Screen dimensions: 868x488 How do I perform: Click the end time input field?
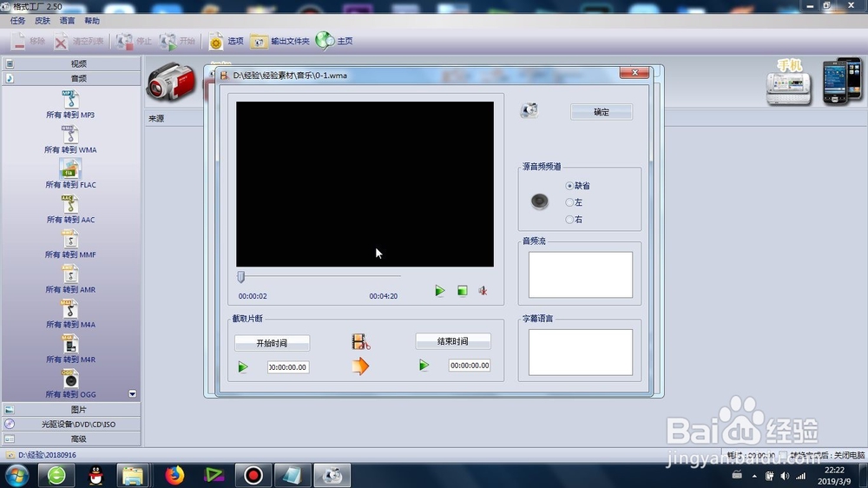(x=470, y=366)
